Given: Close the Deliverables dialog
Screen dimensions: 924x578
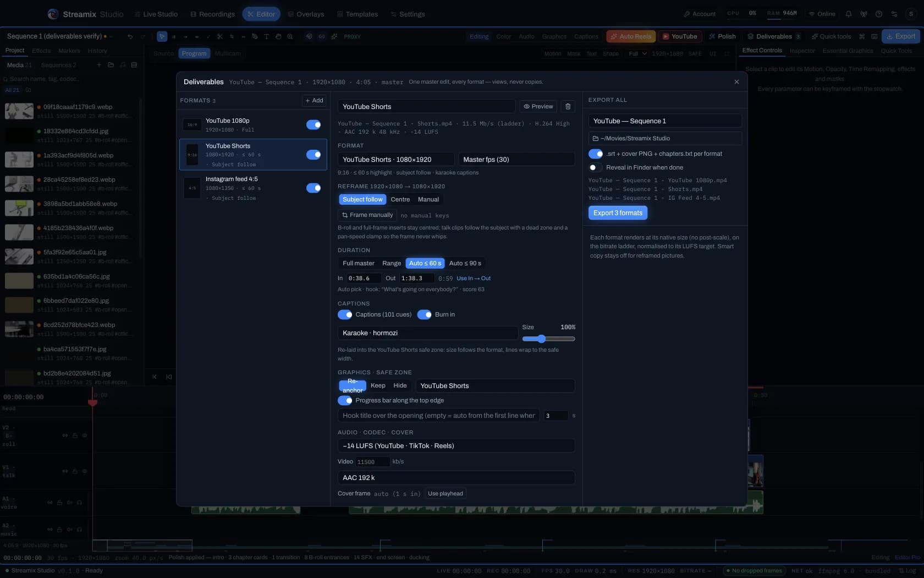Looking at the screenshot, I should pyautogui.click(x=736, y=81).
